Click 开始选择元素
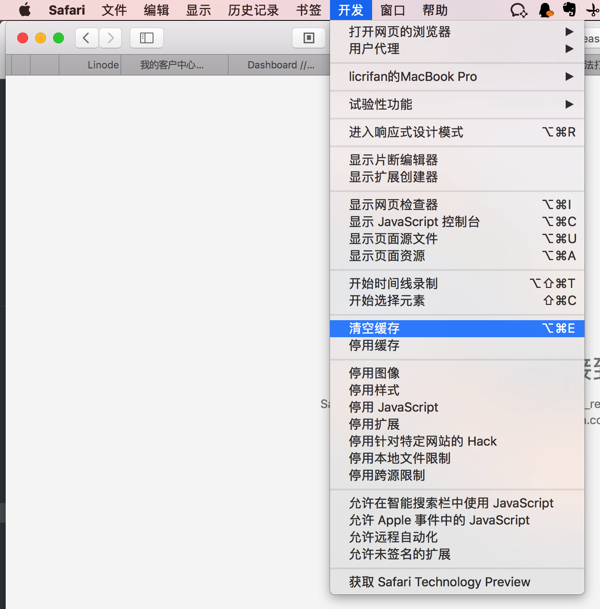 (x=457, y=301)
